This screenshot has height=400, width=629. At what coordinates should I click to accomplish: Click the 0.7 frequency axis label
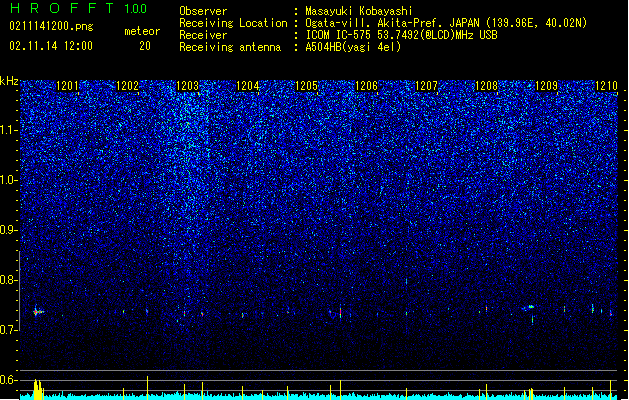coord(8,330)
